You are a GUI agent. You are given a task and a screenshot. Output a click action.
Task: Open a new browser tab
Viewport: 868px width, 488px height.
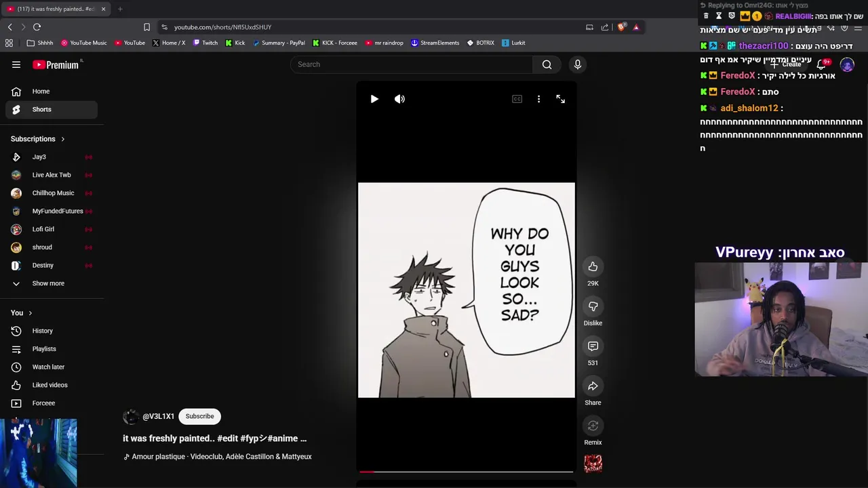coord(120,9)
